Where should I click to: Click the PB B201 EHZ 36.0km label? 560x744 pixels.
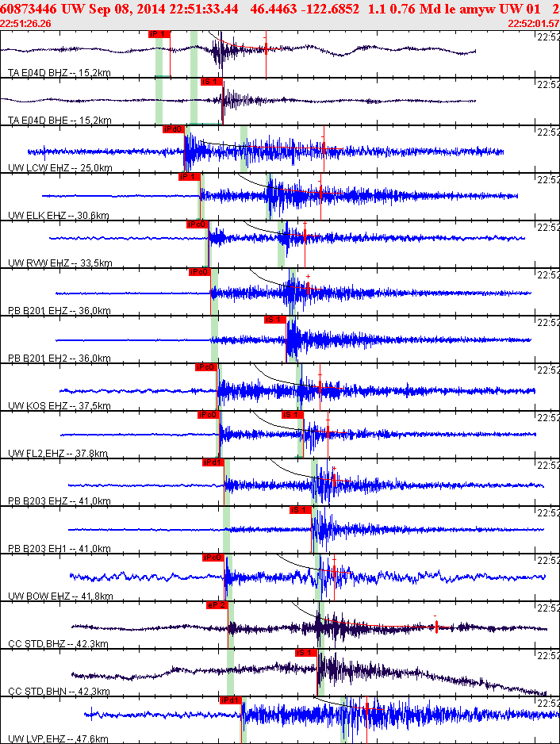pyautogui.click(x=59, y=311)
